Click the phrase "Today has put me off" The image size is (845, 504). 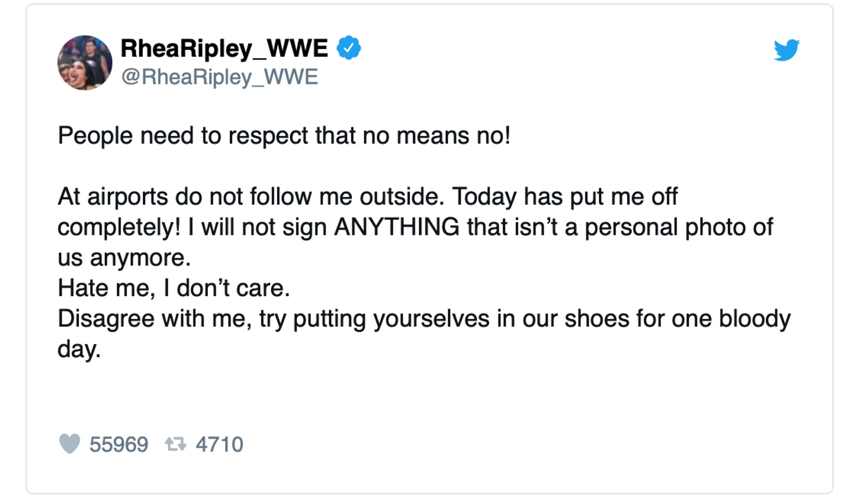565,197
